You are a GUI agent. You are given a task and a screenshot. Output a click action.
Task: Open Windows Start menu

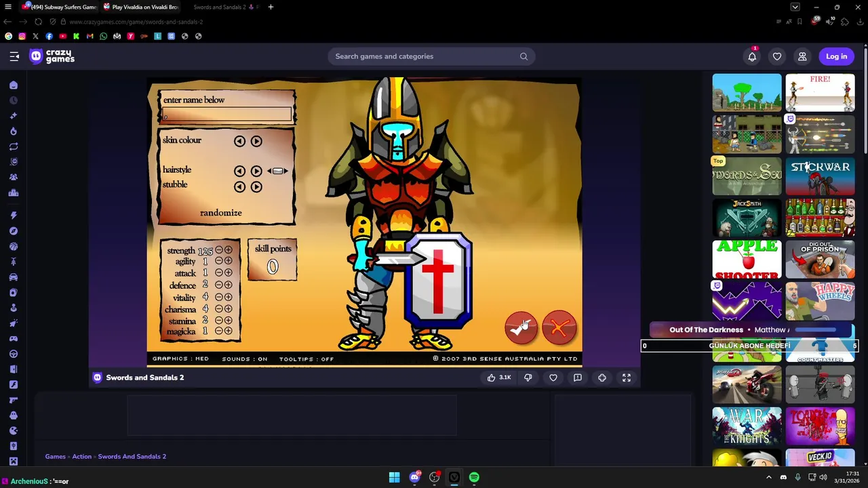[x=394, y=477]
